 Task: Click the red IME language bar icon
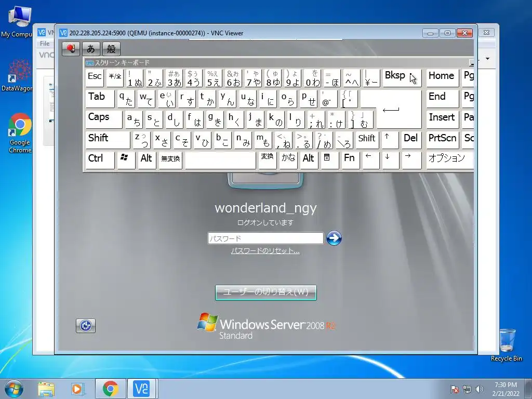[71, 49]
